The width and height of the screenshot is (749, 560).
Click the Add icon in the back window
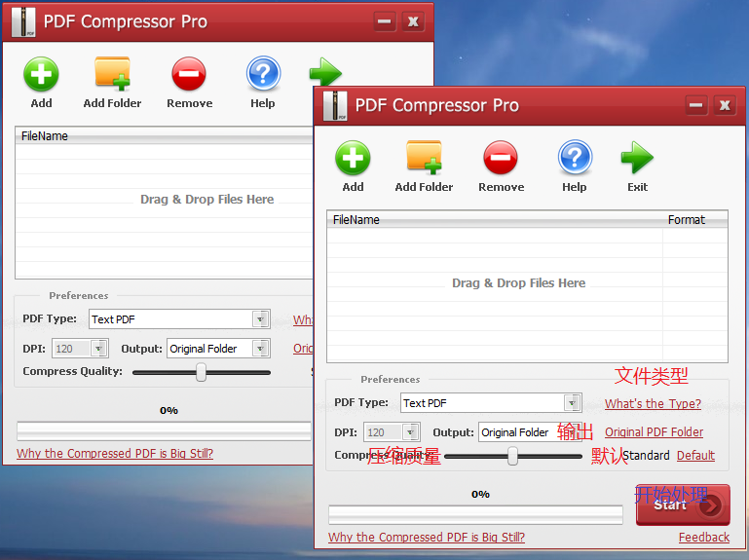pyautogui.click(x=41, y=74)
